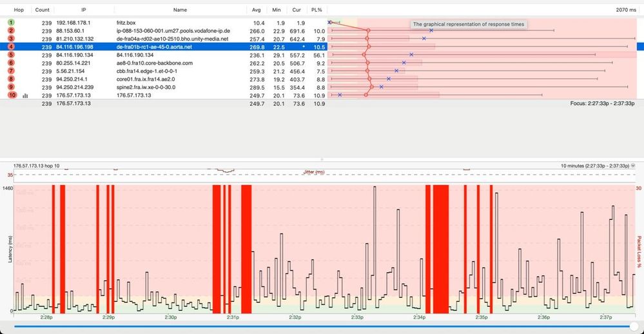Select IP 192.168.178.1
This screenshot has width=644, height=334.
73,23
